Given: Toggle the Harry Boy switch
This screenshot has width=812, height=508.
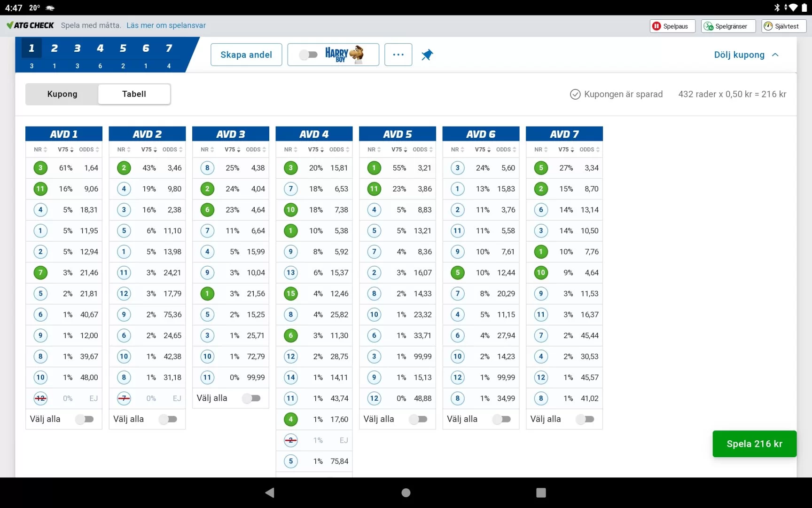Looking at the screenshot, I should pos(309,55).
